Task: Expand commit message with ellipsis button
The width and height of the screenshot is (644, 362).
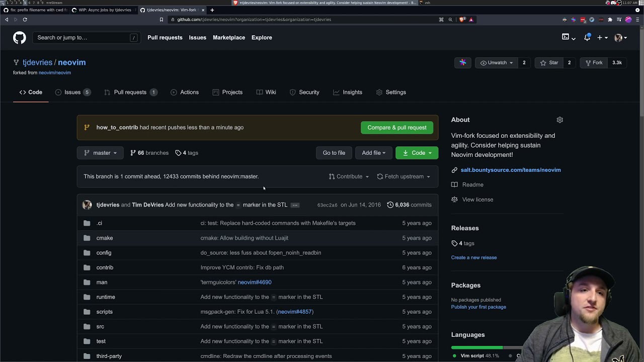Action: click(x=295, y=205)
